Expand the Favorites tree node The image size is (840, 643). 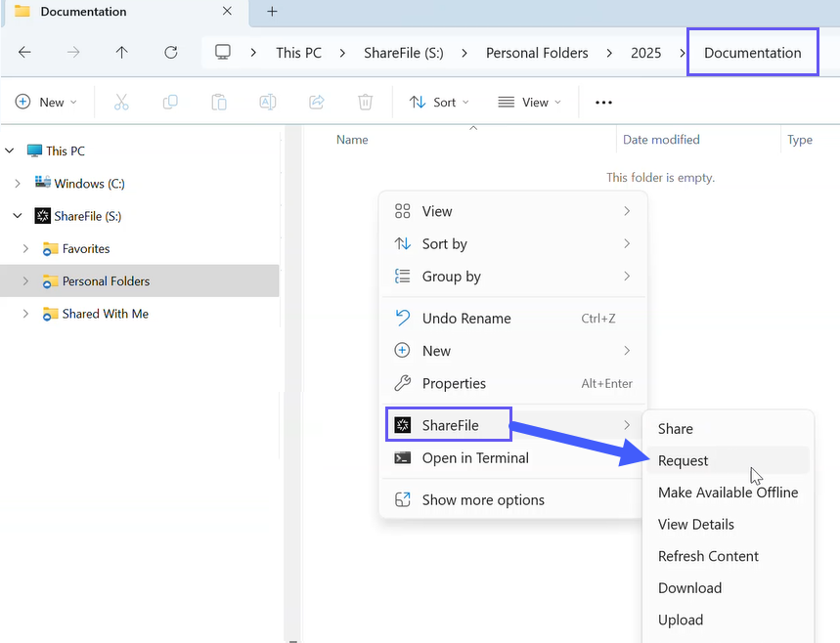[25, 249]
